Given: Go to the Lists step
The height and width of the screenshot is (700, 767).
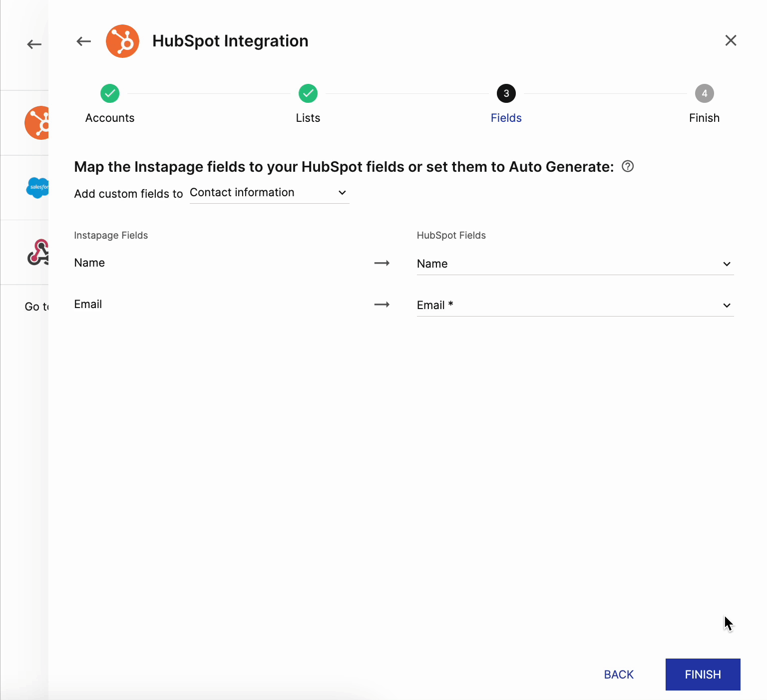Looking at the screenshot, I should (308, 104).
